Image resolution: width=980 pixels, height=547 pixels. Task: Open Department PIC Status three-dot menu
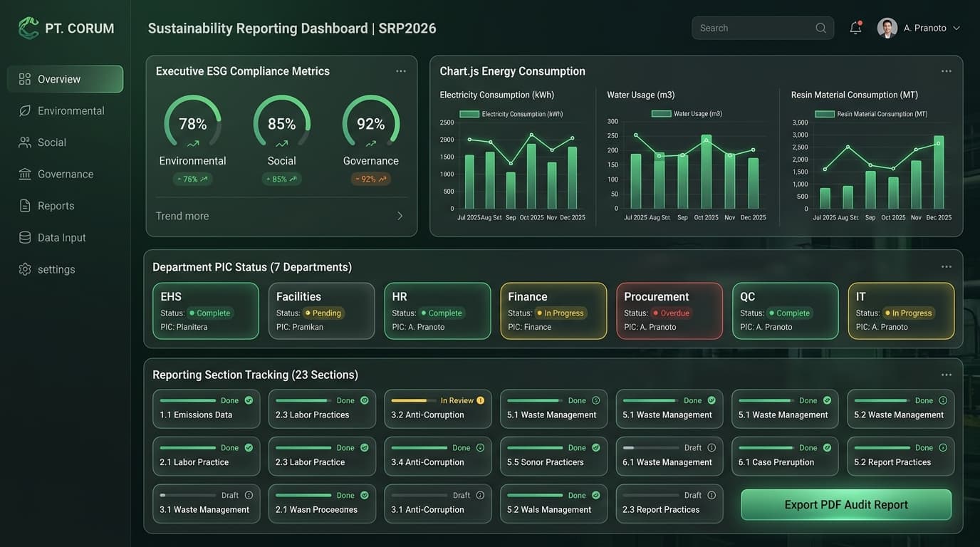click(x=947, y=266)
